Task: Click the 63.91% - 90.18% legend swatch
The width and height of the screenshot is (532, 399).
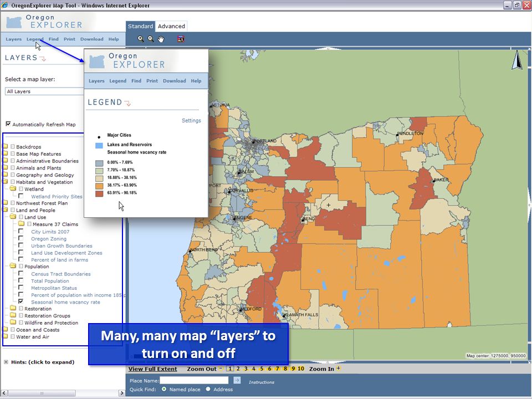Action: [99, 193]
